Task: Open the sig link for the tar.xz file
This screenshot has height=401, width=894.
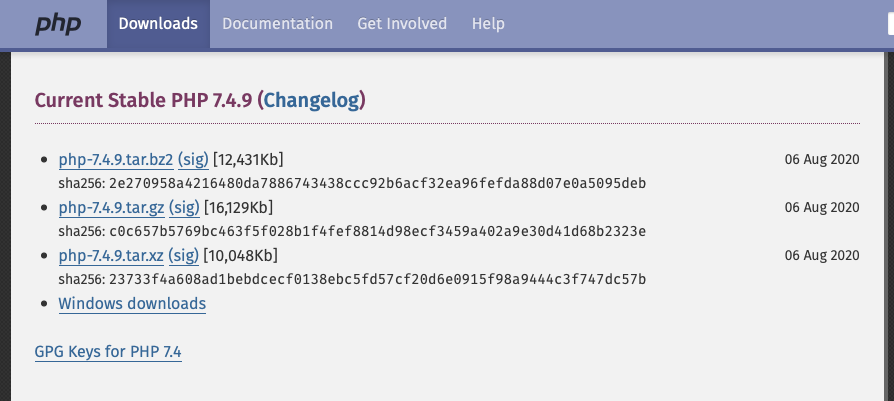Action: point(184,256)
